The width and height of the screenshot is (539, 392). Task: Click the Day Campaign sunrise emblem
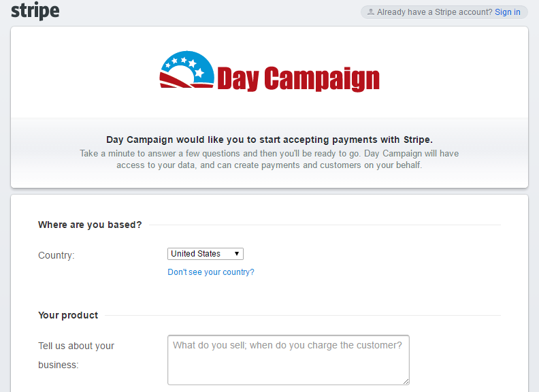pos(186,69)
